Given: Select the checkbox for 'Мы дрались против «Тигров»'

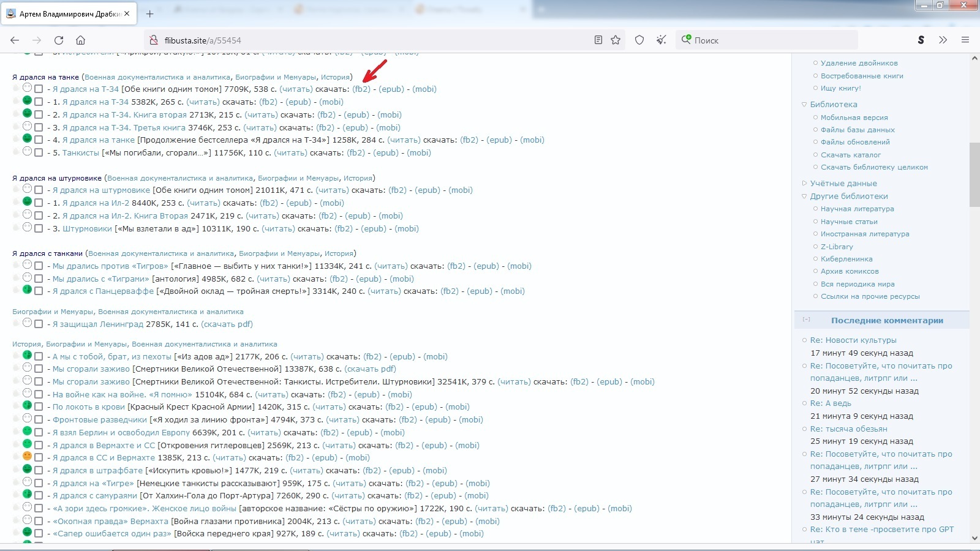Looking at the screenshot, I should 39,266.
